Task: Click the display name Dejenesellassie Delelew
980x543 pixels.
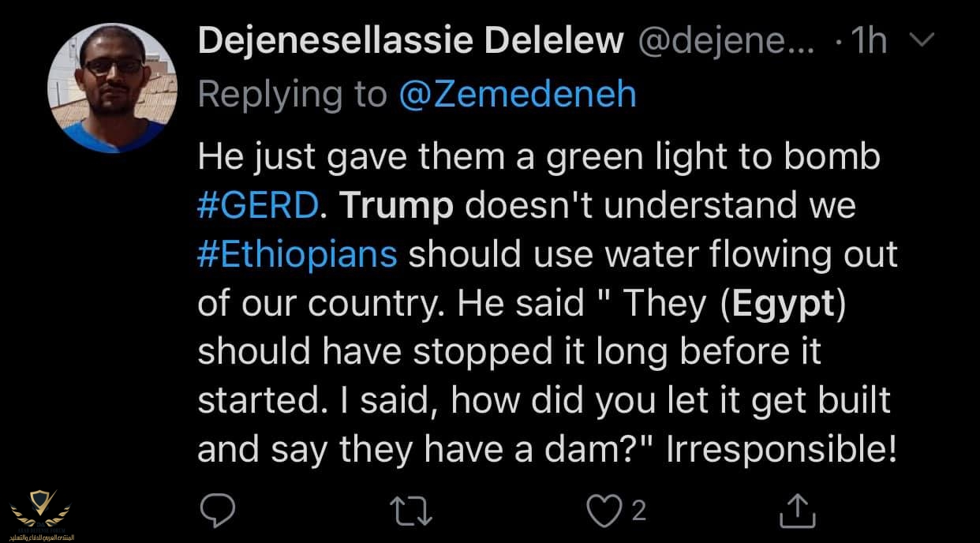Action: tap(410, 41)
